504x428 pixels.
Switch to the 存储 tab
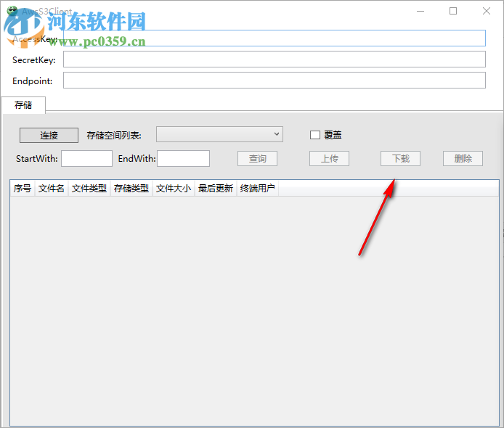(23, 105)
